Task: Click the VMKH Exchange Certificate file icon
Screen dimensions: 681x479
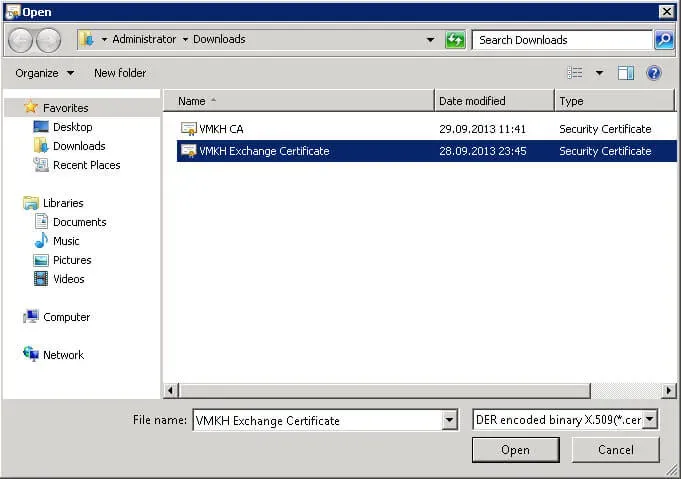Action: click(189, 151)
